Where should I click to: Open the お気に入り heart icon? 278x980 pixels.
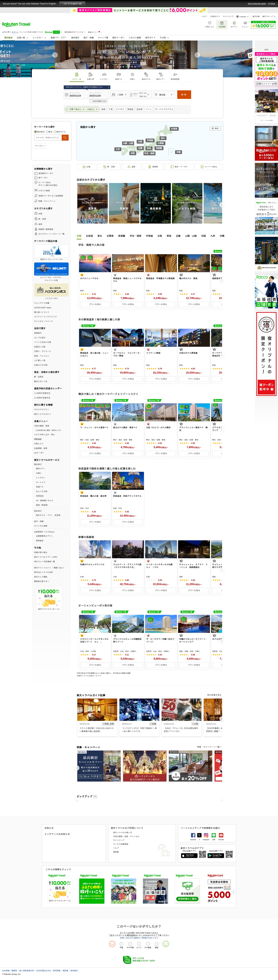pyautogui.click(x=210, y=23)
